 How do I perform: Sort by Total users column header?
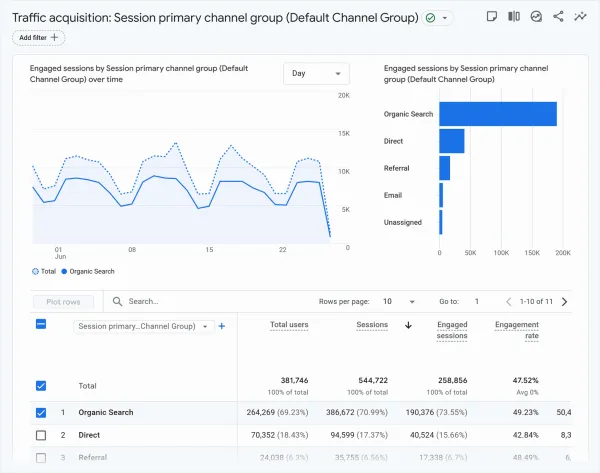click(x=291, y=325)
